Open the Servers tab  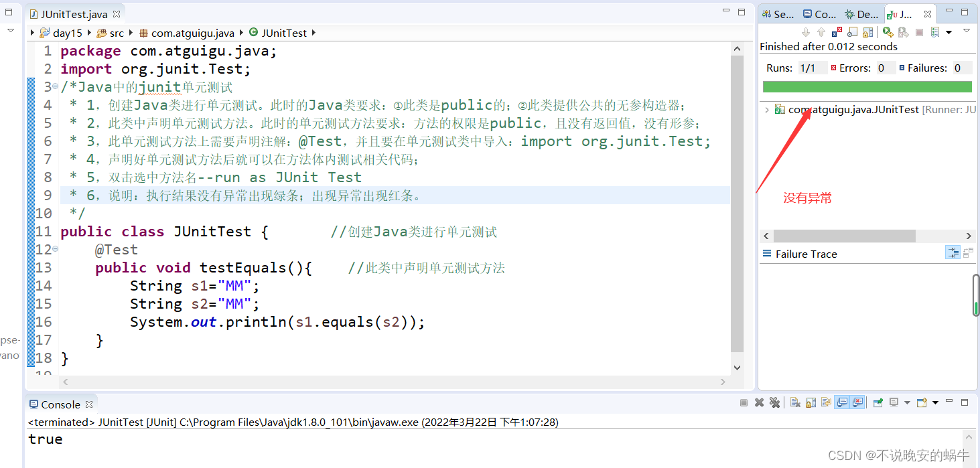pyautogui.click(x=778, y=14)
